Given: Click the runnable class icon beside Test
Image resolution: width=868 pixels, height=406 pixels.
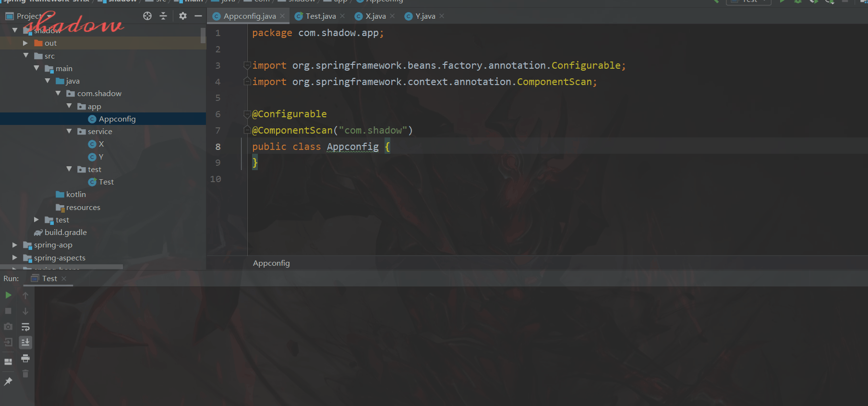Looking at the screenshot, I should point(92,182).
